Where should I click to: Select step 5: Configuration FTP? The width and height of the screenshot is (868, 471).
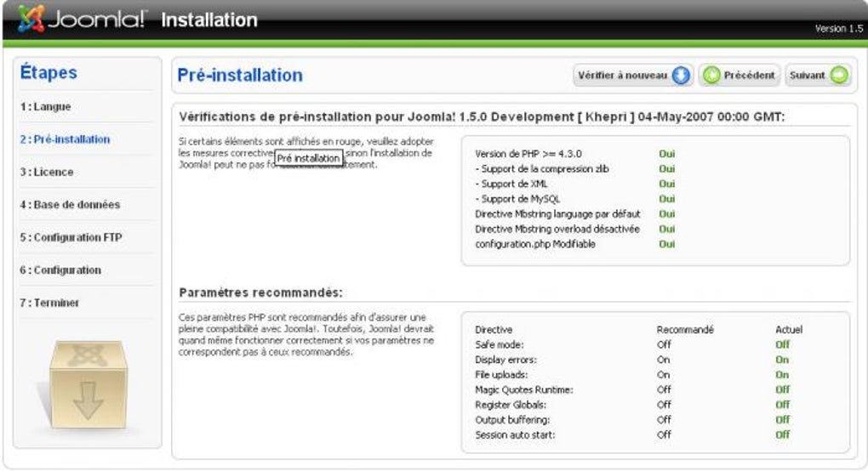71,237
